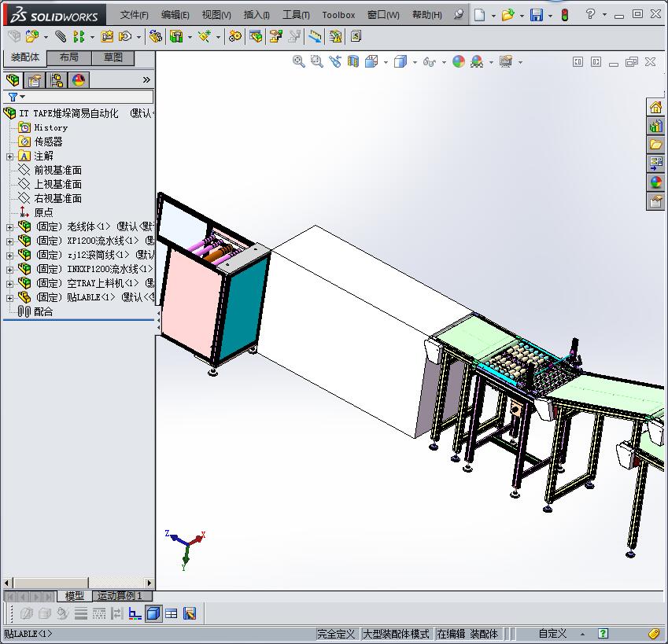Expand the 贴LABLE<1> component node

[9, 298]
